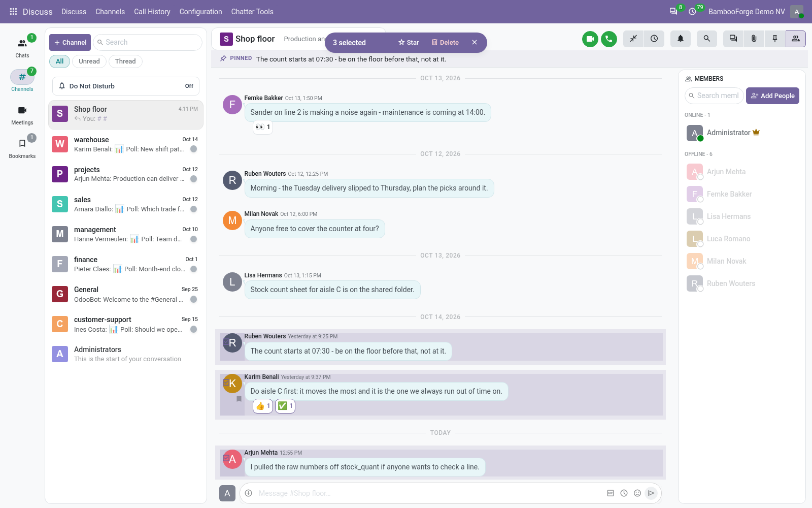
Task: Click the send message arrow icon
Action: point(651,493)
